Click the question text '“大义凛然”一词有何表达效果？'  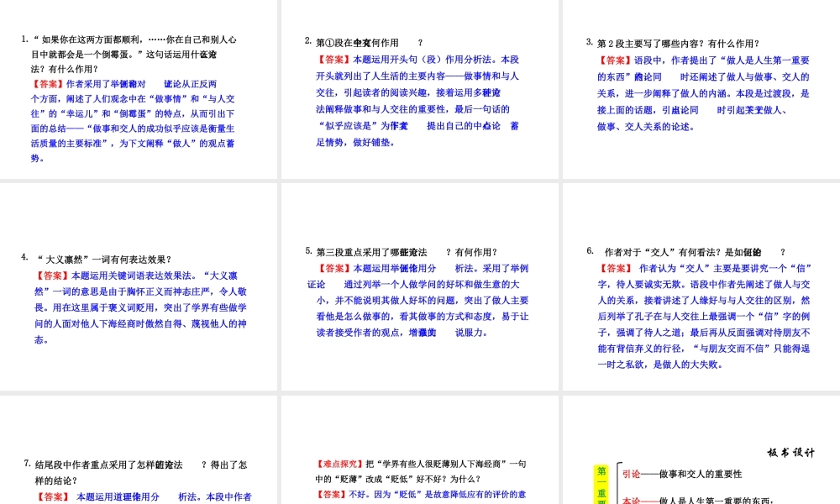tap(104, 260)
